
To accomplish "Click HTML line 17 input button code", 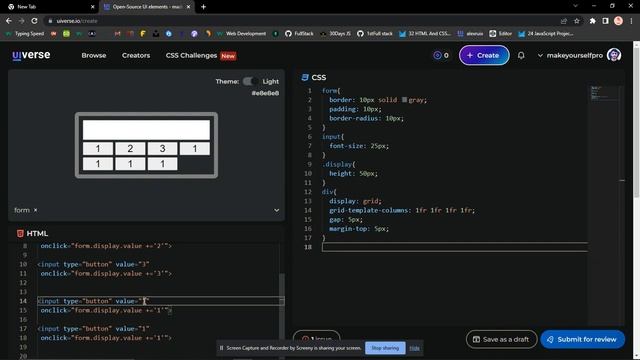I will pos(93,329).
